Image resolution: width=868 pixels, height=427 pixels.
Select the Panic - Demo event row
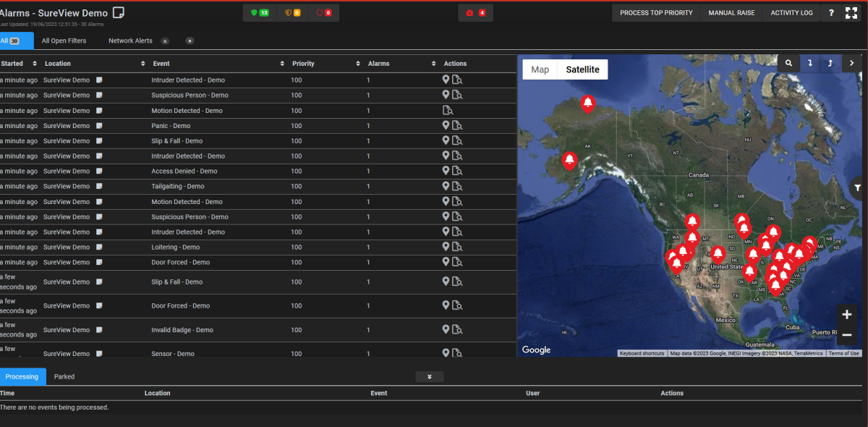click(258, 126)
